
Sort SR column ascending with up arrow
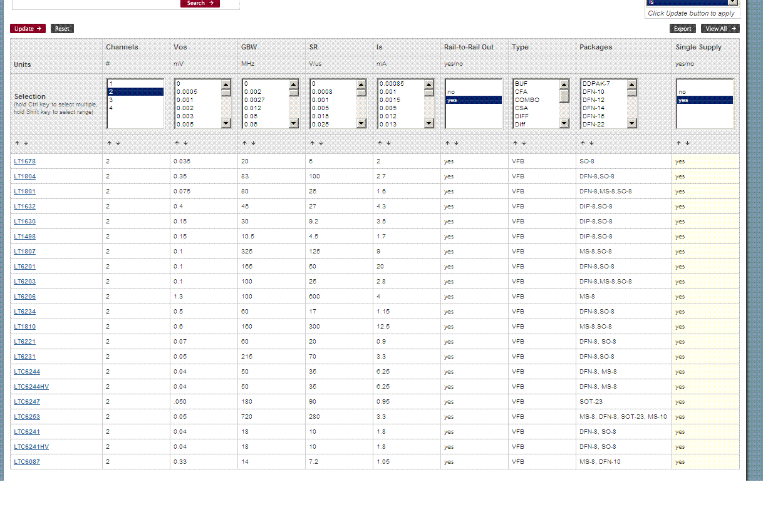[312, 143]
